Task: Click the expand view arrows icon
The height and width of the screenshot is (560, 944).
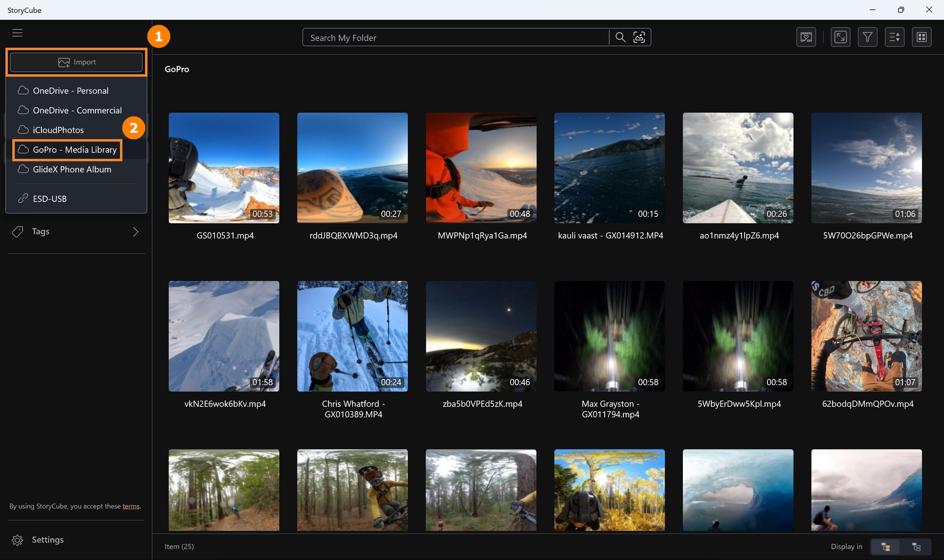Action: click(840, 37)
